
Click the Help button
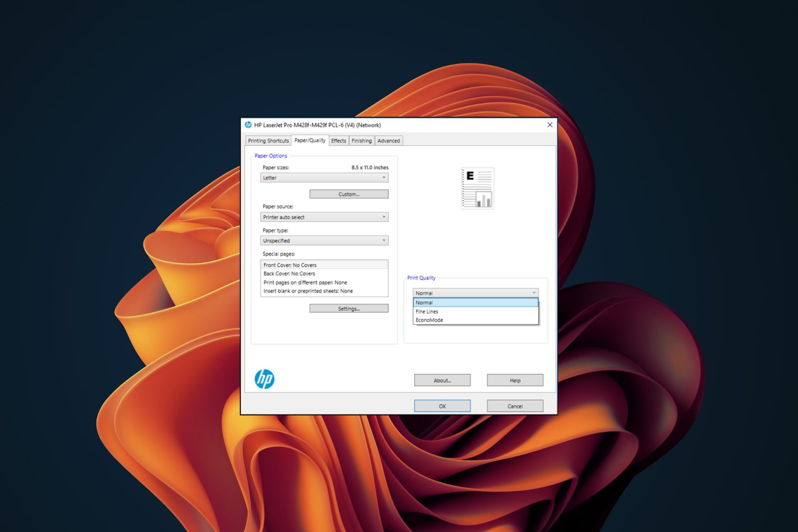pos(515,380)
